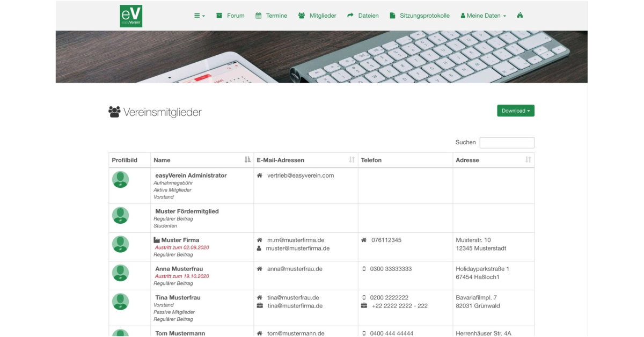The height and width of the screenshot is (337, 644).
Task: Click email tina@musterfrau.de
Action: (x=293, y=297)
